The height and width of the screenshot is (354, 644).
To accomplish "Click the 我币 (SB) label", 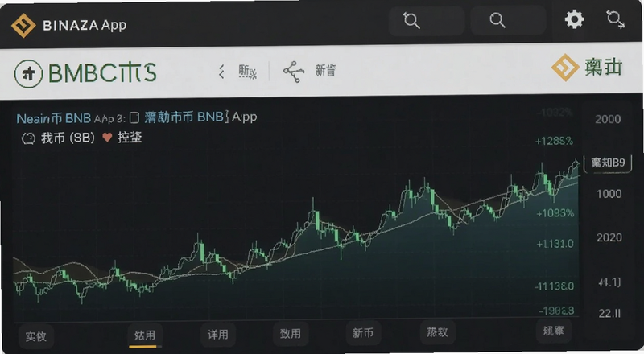I will tap(68, 138).
